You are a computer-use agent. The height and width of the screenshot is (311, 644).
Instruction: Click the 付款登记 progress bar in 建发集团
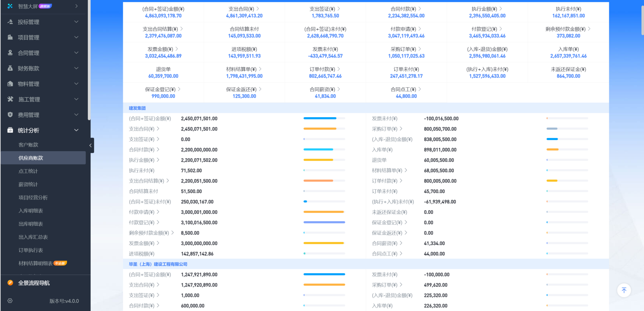click(324, 222)
